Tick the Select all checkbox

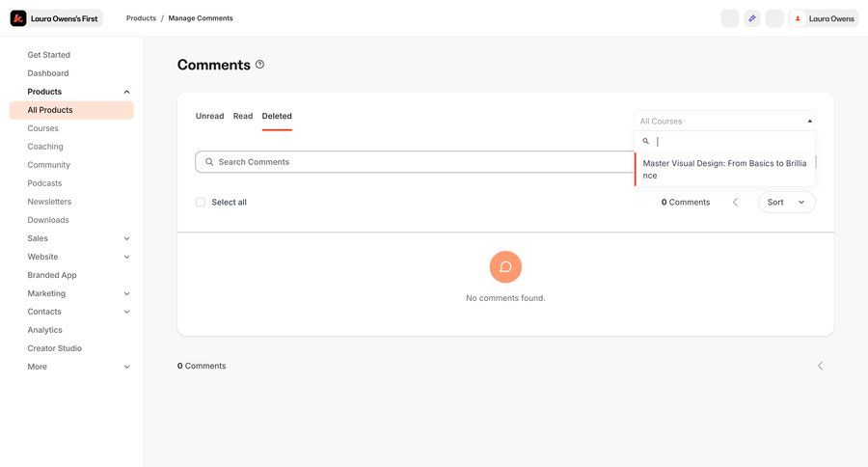(x=201, y=203)
